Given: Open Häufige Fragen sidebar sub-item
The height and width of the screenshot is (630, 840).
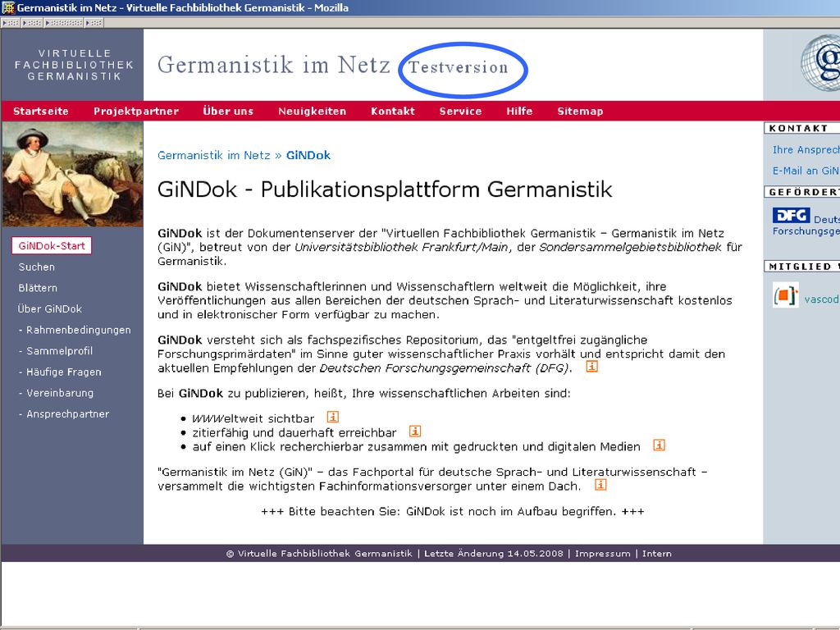Looking at the screenshot, I should click(x=60, y=372).
